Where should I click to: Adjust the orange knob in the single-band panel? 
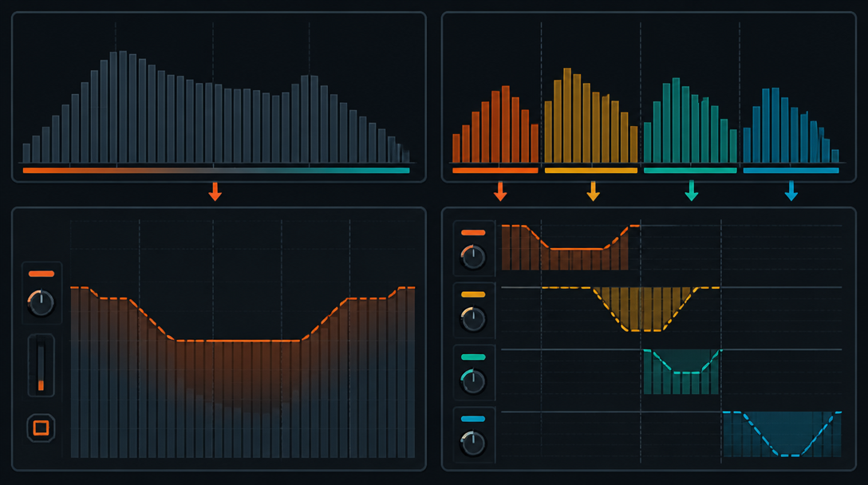click(41, 303)
